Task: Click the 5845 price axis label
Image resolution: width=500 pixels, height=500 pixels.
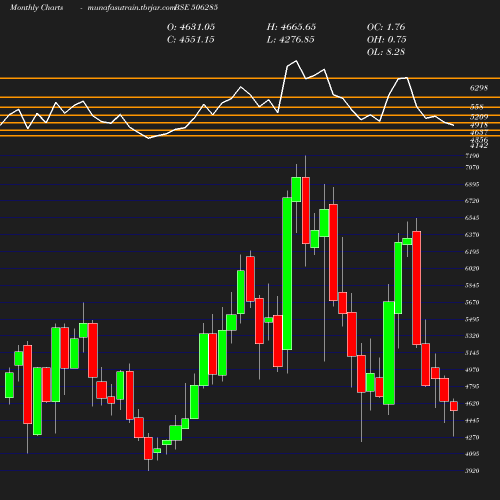Action: pos(472,285)
